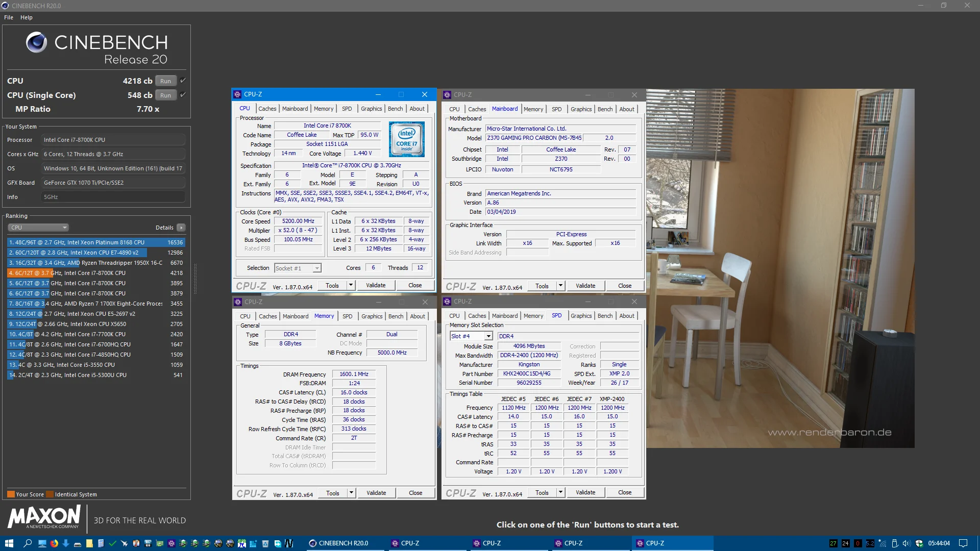Run the CPU multi-core benchmark
This screenshot has height=551, width=980.
(166, 81)
